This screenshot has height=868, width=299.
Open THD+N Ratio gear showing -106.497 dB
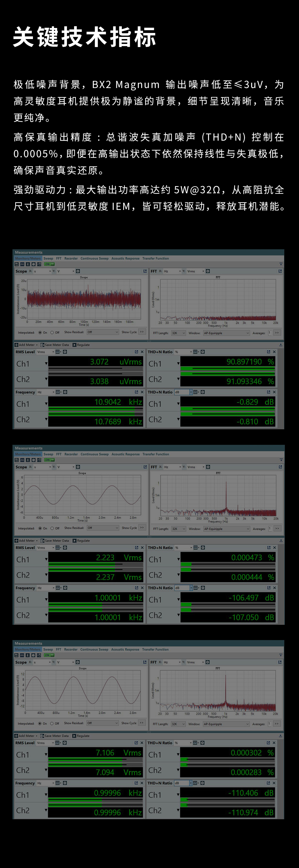click(x=203, y=588)
